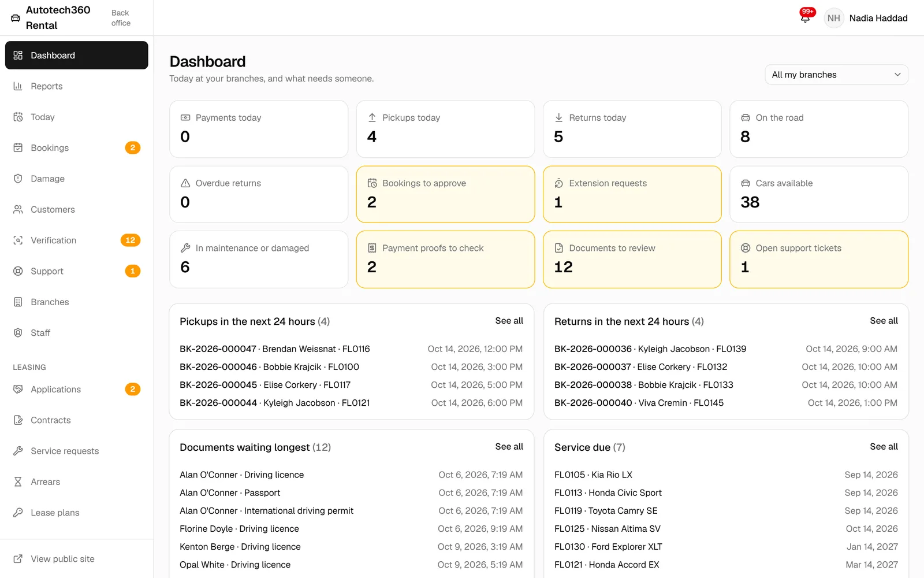Click the Lease plans key icon
924x578 pixels.
click(x=18, y=513)
